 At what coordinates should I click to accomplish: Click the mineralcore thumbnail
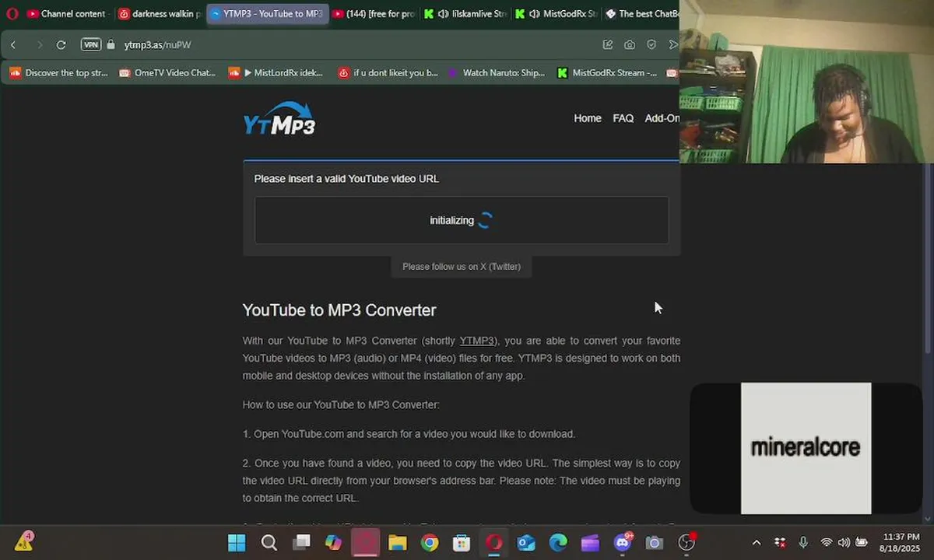[806, 448]
